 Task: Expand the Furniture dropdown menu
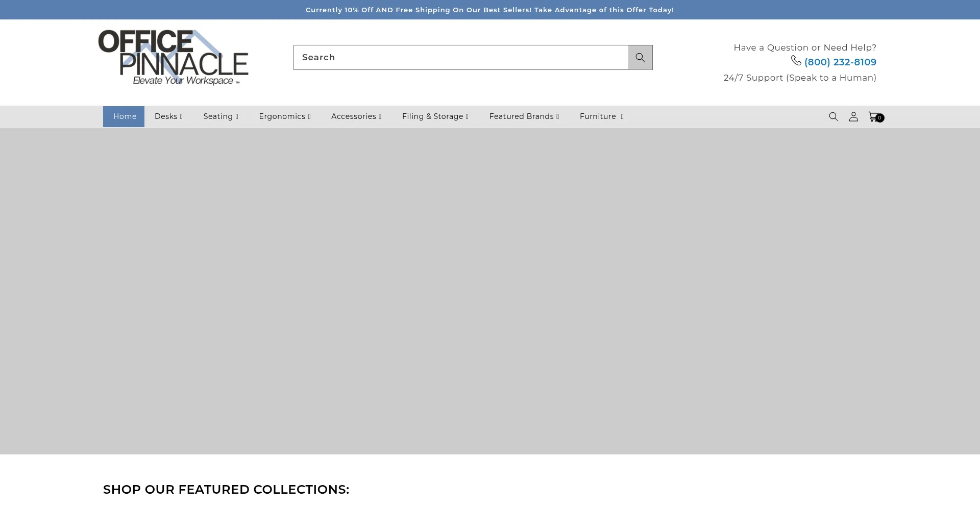(x=602, y=116)
